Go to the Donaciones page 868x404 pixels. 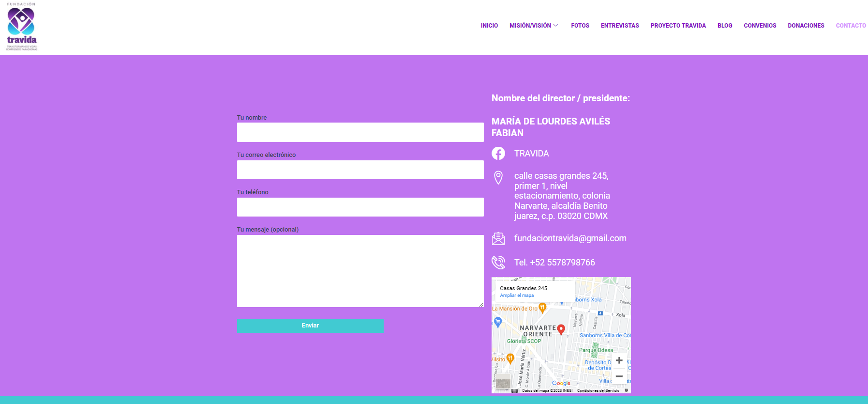click(x=806, y=26)
